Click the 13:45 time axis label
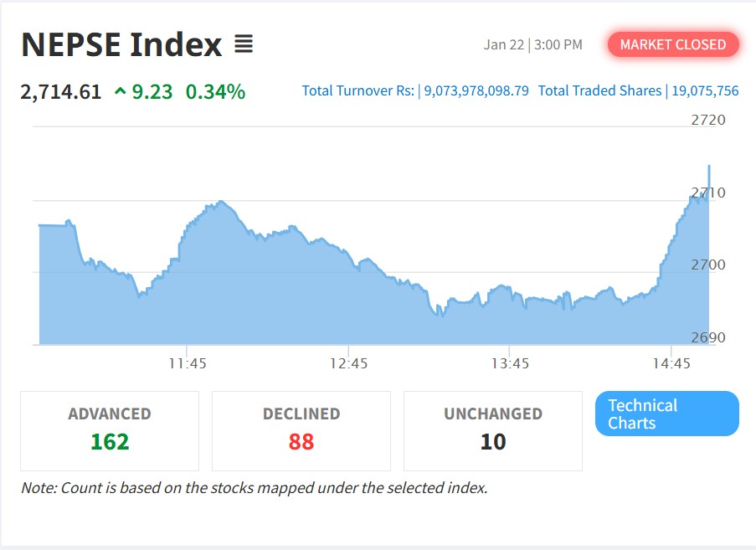Image resolution: width=756 pixels, height=550 pixels. (x=511, y=363)
